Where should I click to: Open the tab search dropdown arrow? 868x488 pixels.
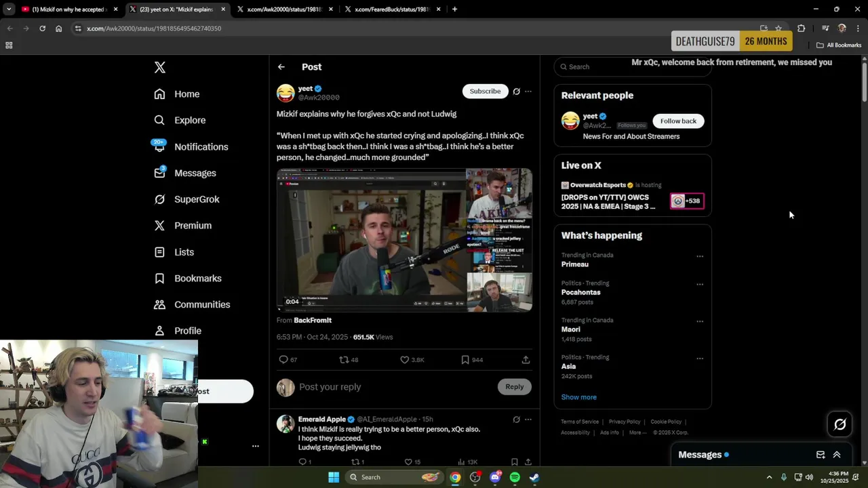click(8, 9)
